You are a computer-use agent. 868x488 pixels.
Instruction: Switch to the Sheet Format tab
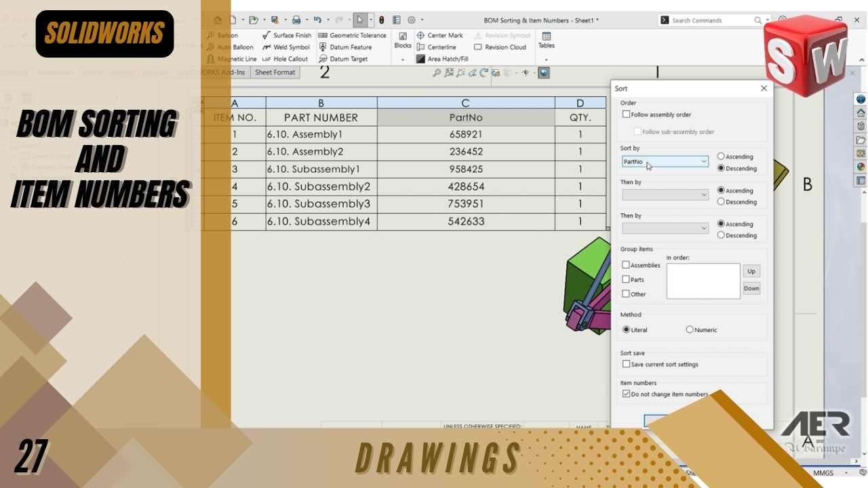click(275, 73)
